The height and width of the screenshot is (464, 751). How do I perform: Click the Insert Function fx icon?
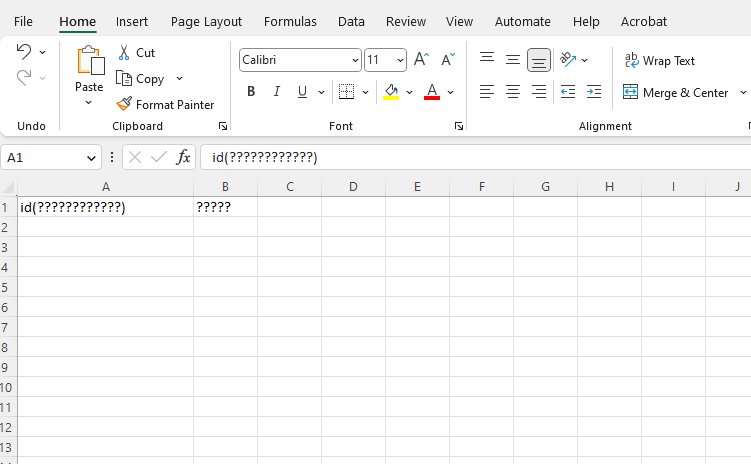coord(183,157)
